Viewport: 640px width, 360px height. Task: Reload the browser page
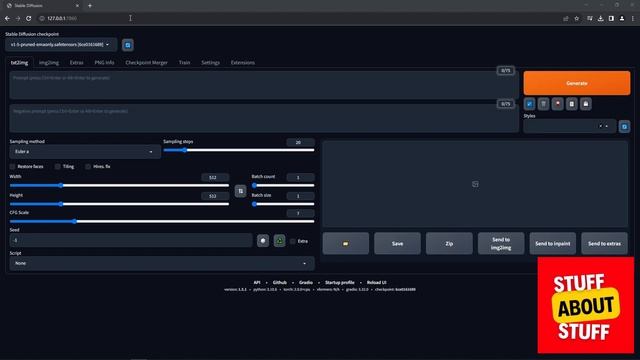point(29,18)
